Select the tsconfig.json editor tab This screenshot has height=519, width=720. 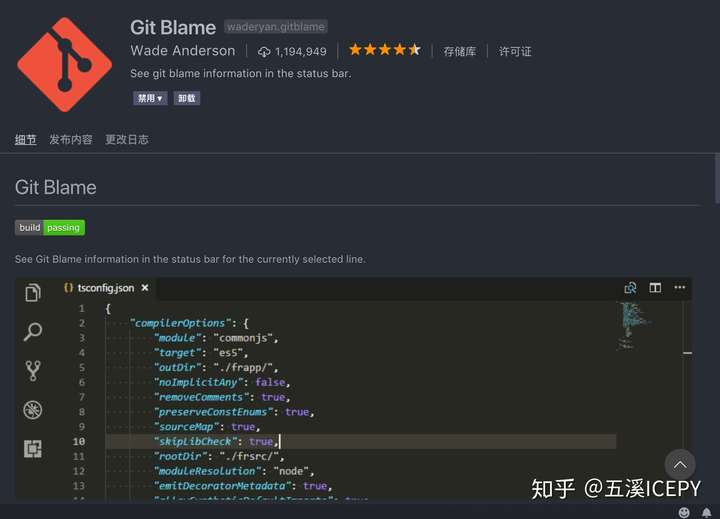[107, 288]
